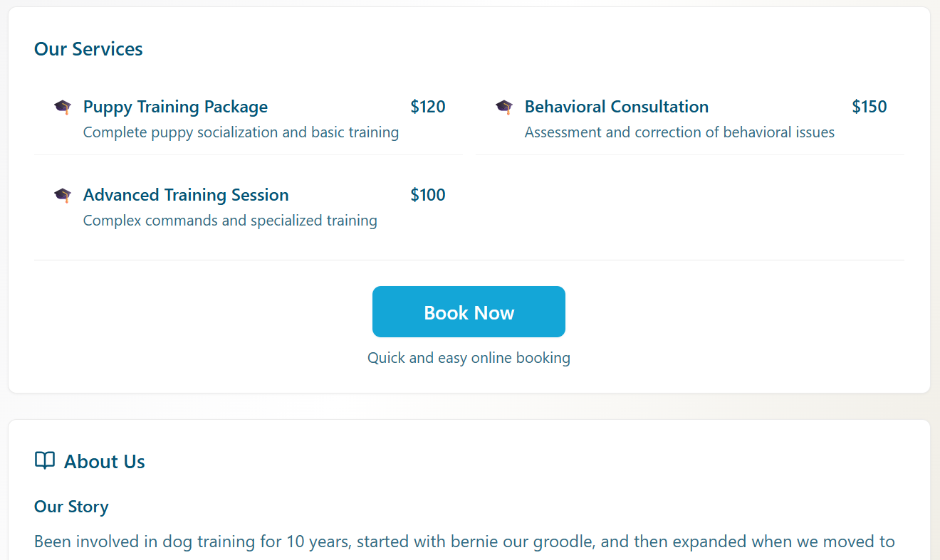
Task: Click the graduation cap icon beside Puppy Training Package
Action: [x=63, y=107]
